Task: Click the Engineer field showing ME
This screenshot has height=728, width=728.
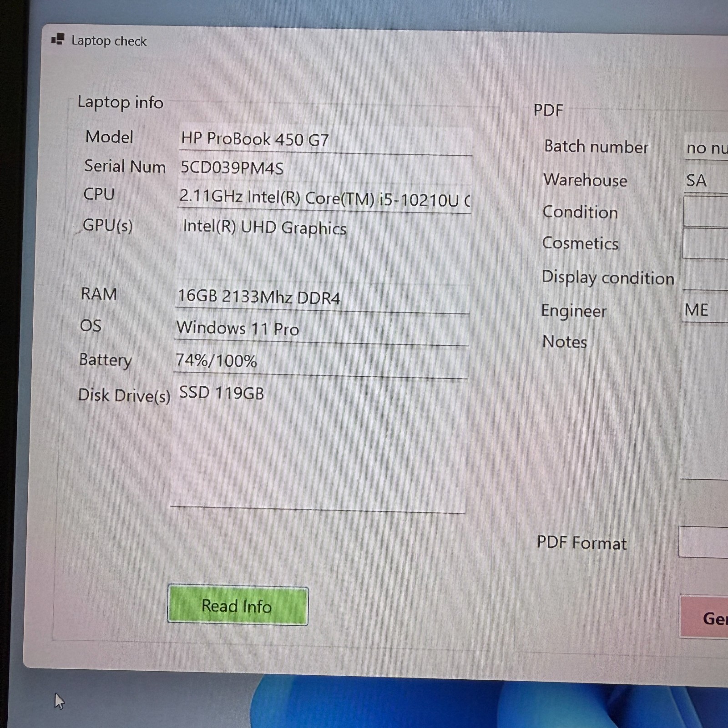Action: tap(705, 310)
